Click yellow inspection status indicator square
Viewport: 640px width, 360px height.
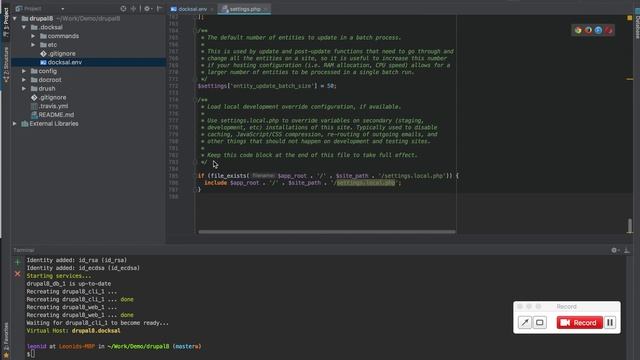[629, 18]
